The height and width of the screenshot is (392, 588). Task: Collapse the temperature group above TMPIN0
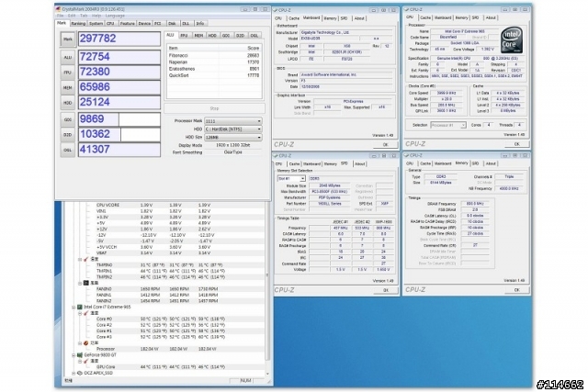80,259
